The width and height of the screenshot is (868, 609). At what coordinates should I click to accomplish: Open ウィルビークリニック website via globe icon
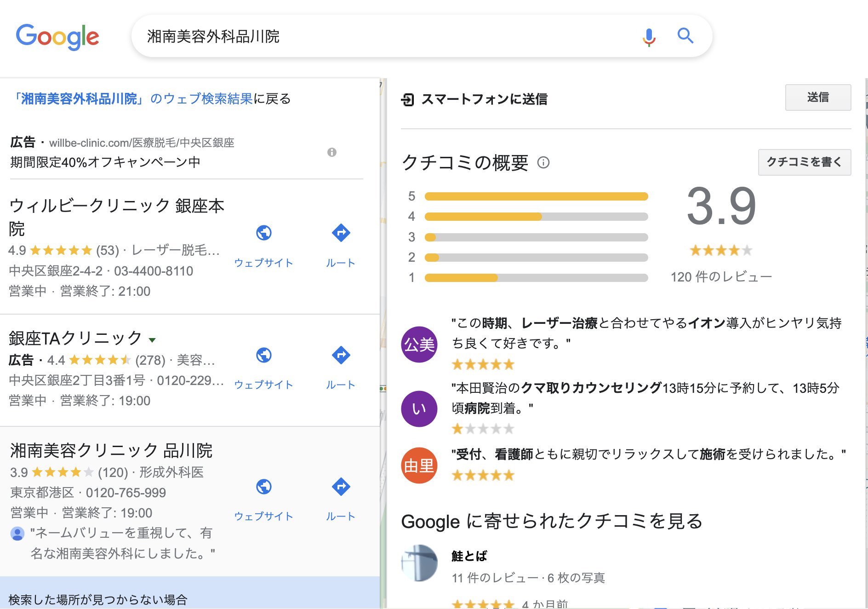point(264,233)
